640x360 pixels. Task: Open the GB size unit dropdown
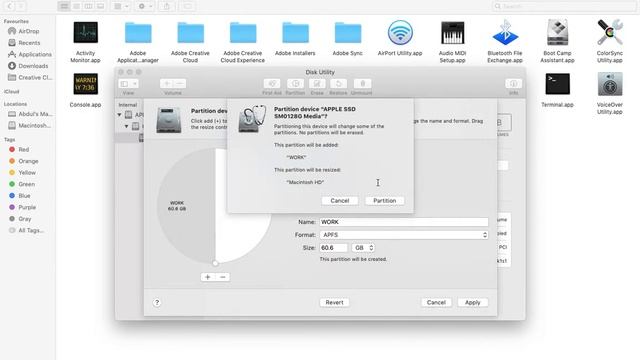click(363, 248)
